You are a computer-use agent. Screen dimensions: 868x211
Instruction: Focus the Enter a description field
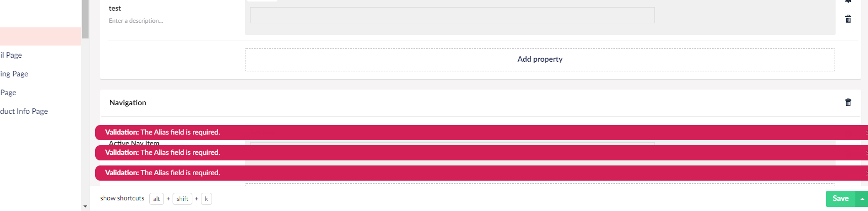[x=136, y=21]
